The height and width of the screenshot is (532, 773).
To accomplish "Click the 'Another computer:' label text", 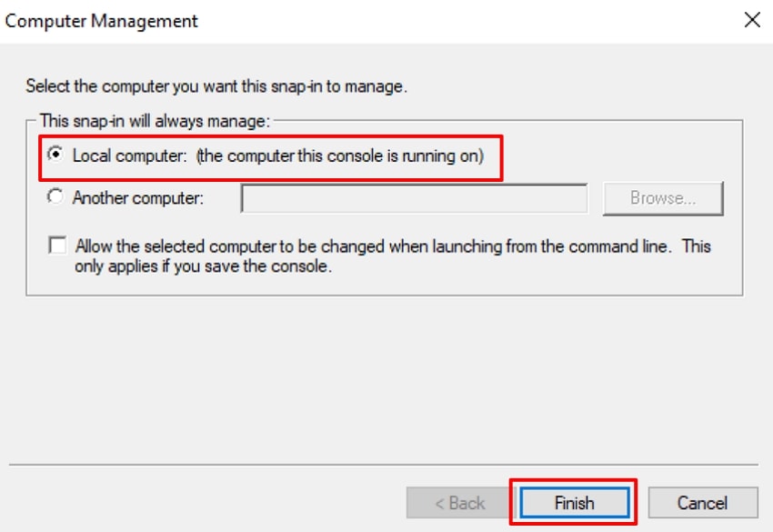I will tap(137, 197).
